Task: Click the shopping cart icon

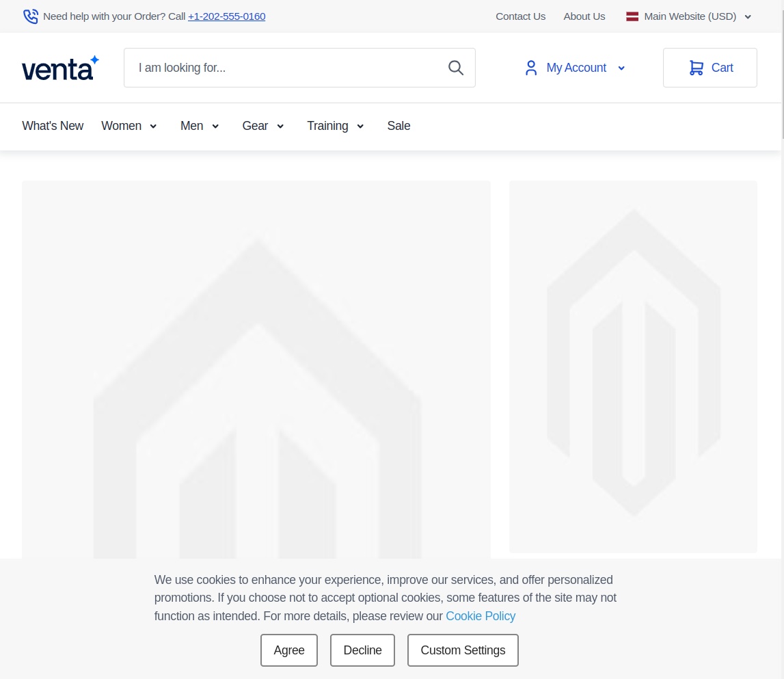Action: pyautogui.click(x=696, y=68)
